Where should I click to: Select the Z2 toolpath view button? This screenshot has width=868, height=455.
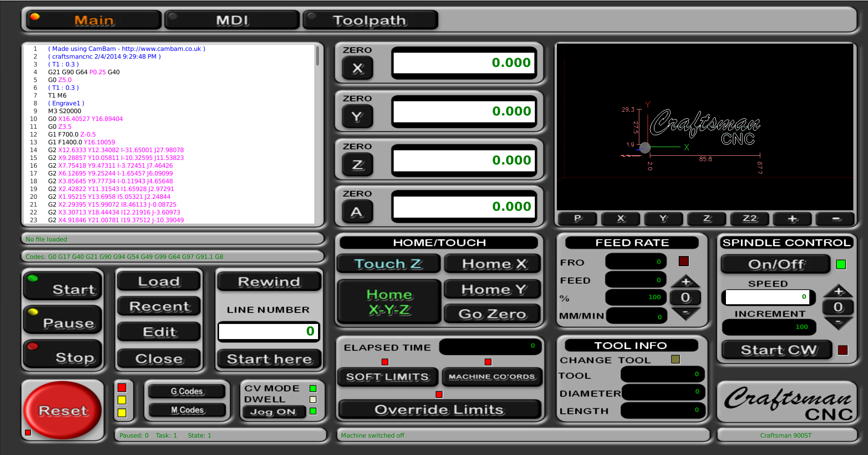tap(750, 219)
